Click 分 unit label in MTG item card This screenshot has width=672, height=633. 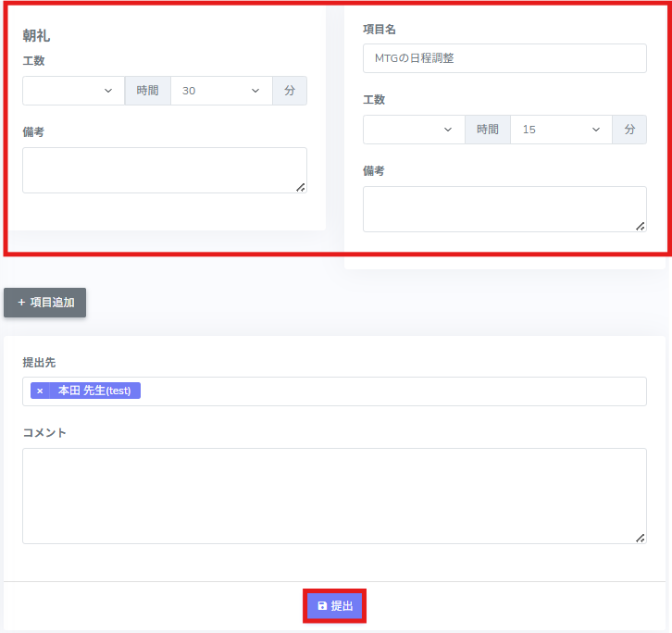[x=629, y=130]
